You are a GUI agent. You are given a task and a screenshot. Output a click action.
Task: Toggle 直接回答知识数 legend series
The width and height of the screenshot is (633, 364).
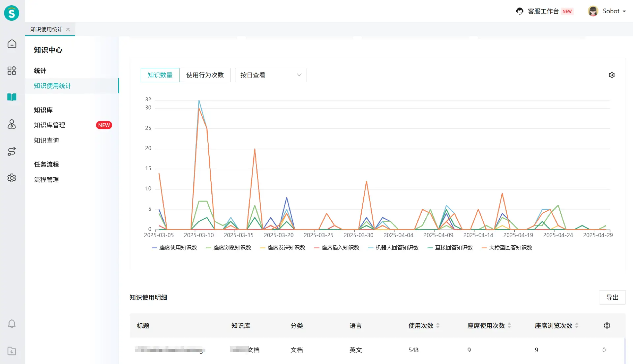(x=450, y=248)
